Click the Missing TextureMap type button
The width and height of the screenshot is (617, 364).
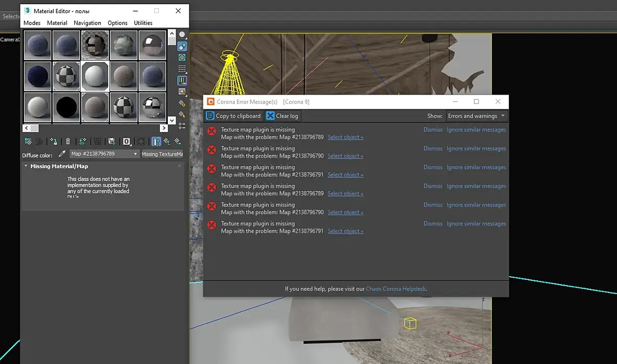[162, 154]
